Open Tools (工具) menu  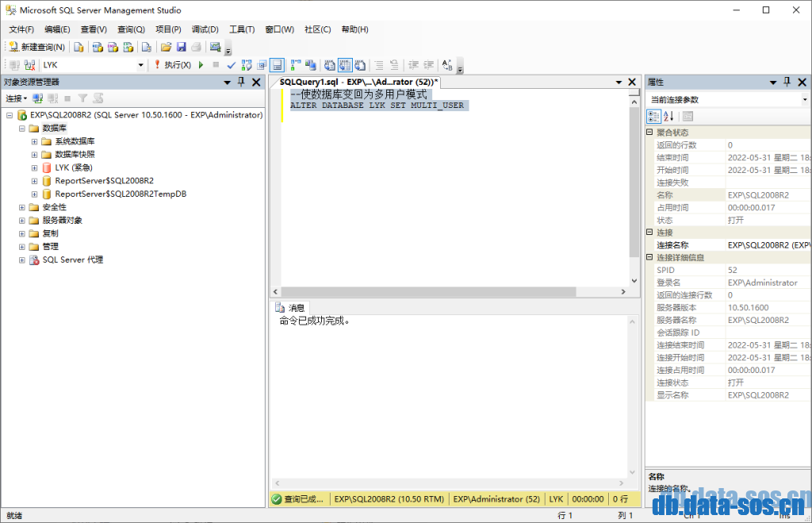tap(242, 29)
